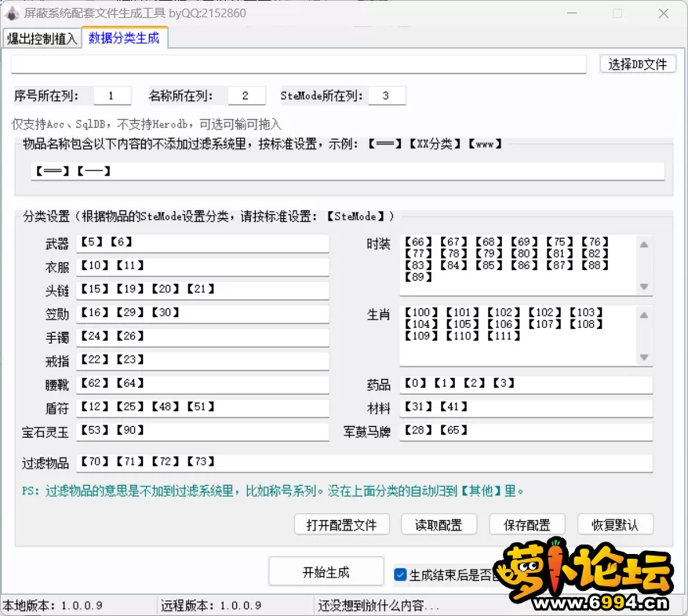Click the 衣服 category field
This screenshot has height=616, width=688.
tap(202, 268)
